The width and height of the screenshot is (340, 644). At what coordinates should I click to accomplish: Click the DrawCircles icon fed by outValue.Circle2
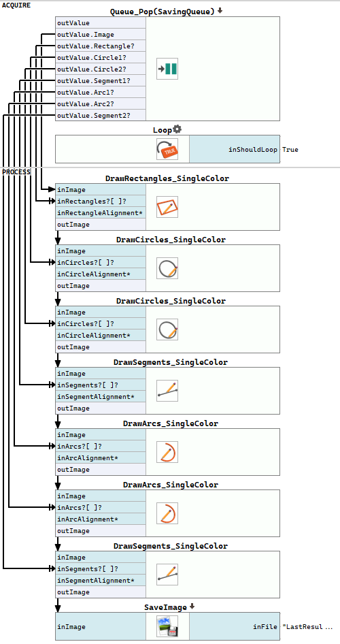coord(167,329)
